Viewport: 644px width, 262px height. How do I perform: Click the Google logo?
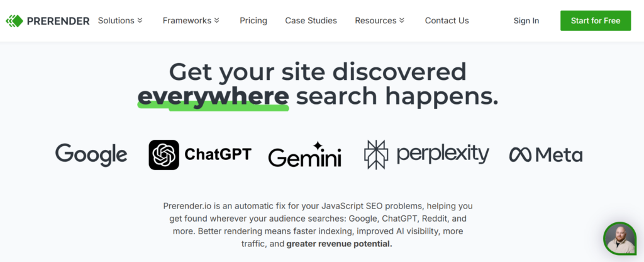(x=91, y=154)
